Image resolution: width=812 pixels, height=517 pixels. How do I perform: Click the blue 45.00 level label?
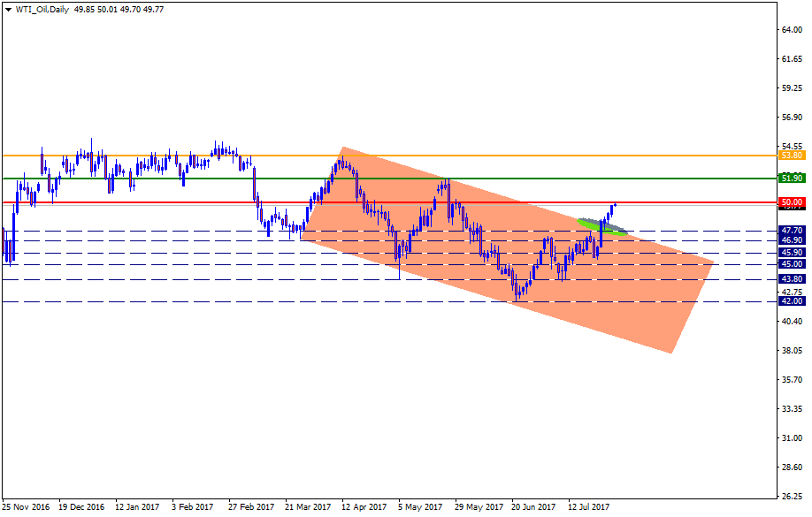tap(791, 263)
